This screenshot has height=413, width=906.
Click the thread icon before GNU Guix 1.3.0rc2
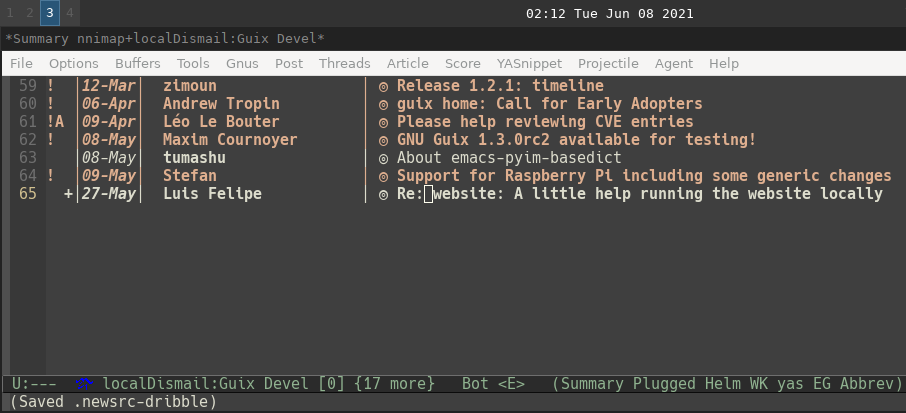[383, 140]
